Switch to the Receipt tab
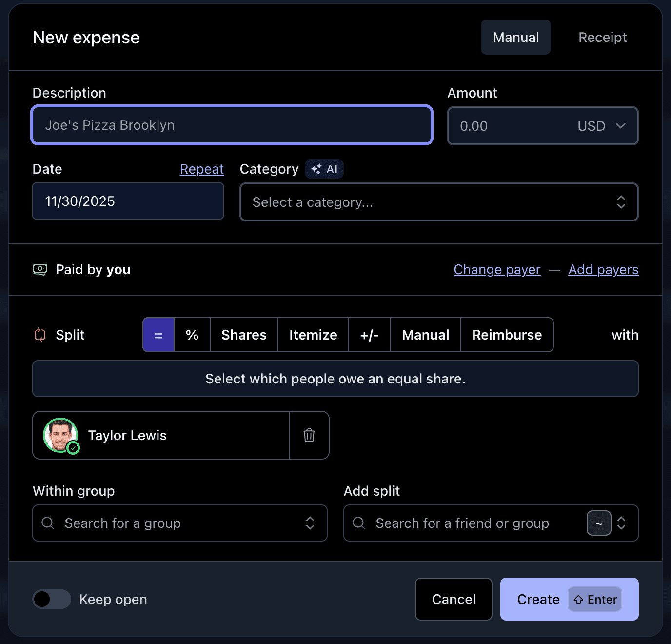 pos(602,37)
